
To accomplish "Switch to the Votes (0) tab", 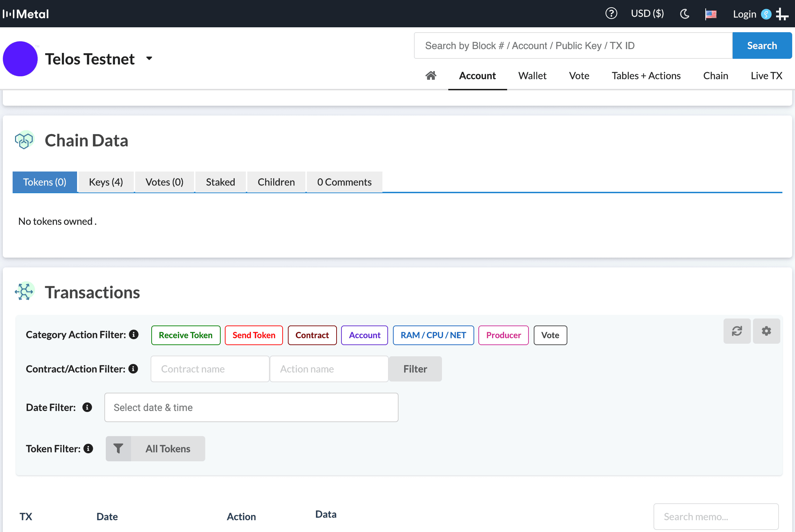I will (164, 182).
